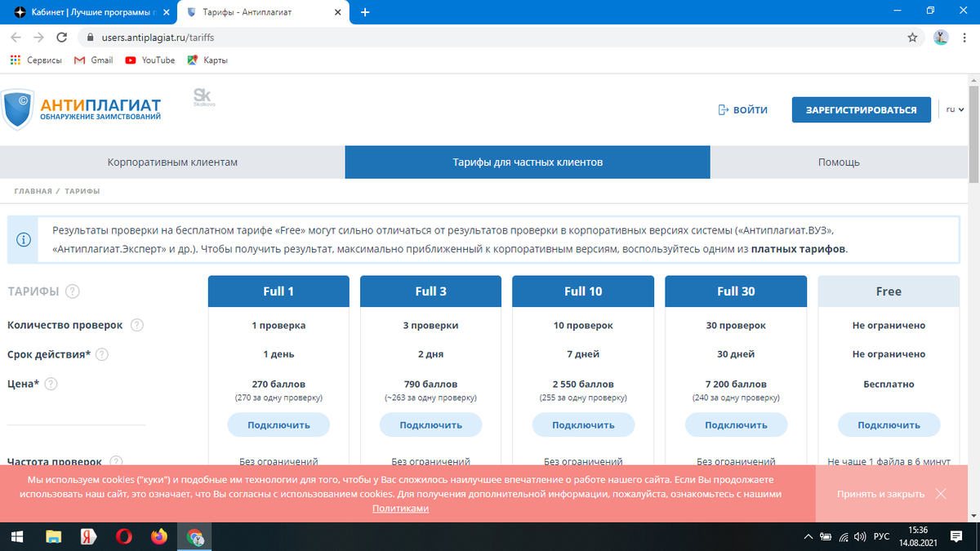Select the Тарифы - Антиплагиат browser tab
The width and height of the screenshot is (980, 551).
[x=263, y=12]
